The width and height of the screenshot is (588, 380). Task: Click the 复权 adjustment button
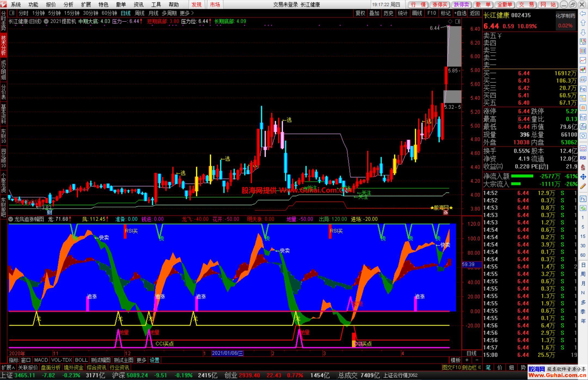[360, 13]
